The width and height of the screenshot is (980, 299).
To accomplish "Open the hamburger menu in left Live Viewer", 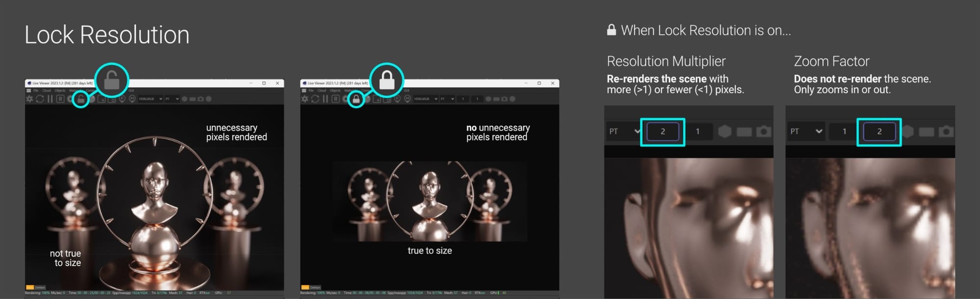I will click(x=28, y=91).
